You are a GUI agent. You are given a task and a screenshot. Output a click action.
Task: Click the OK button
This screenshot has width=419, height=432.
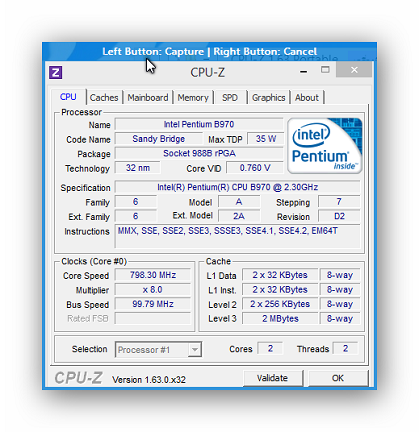point(338,378)
